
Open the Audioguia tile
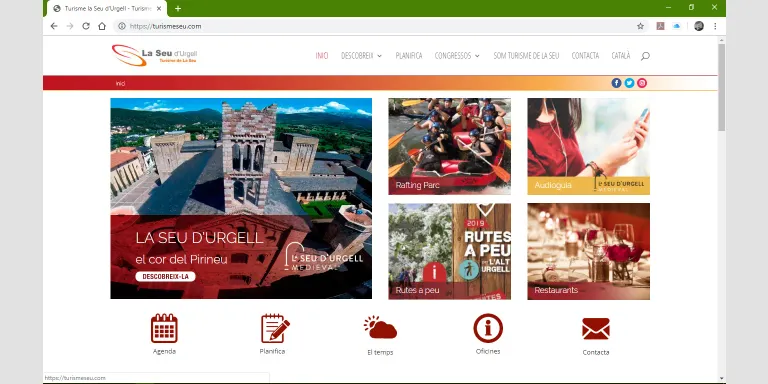point(589,146)
